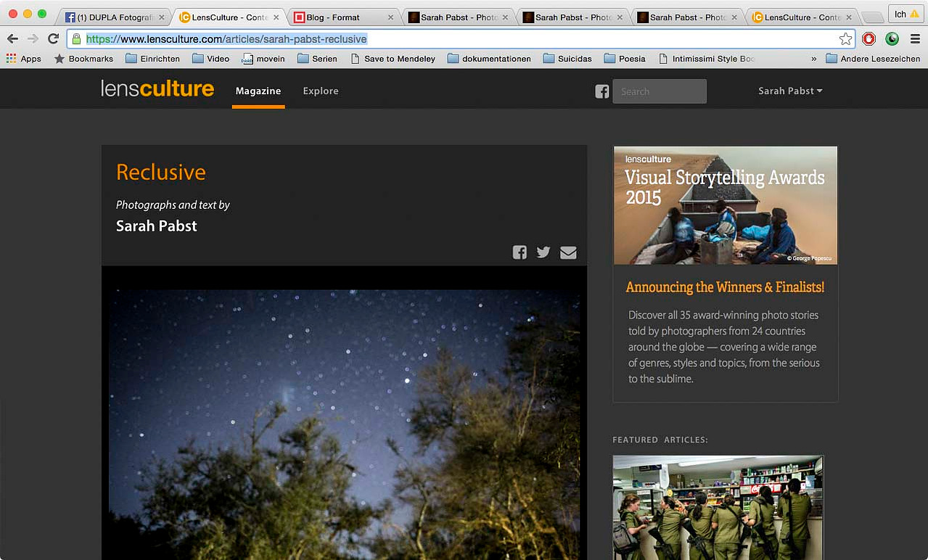Click the address bar URL
The width and height of the screenshot is (928, 560).
pos(226,39)
